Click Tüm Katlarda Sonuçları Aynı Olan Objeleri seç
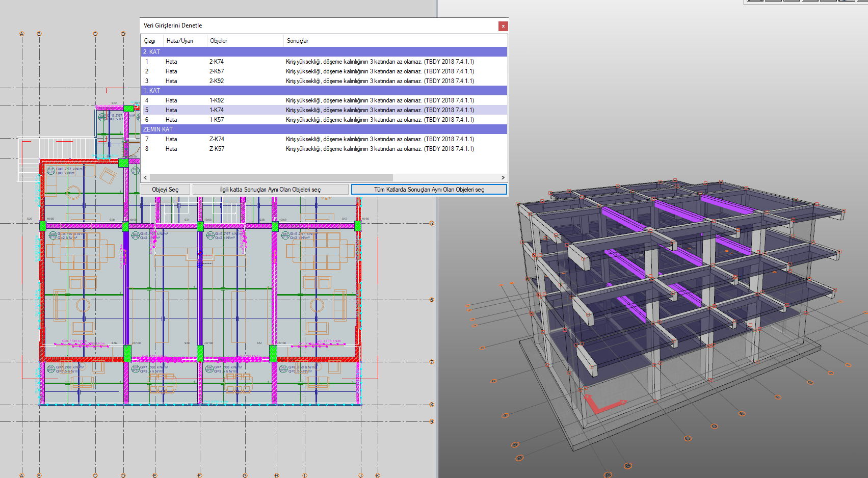The height and width of the screenshot is (478, 868). pos(429,190)
